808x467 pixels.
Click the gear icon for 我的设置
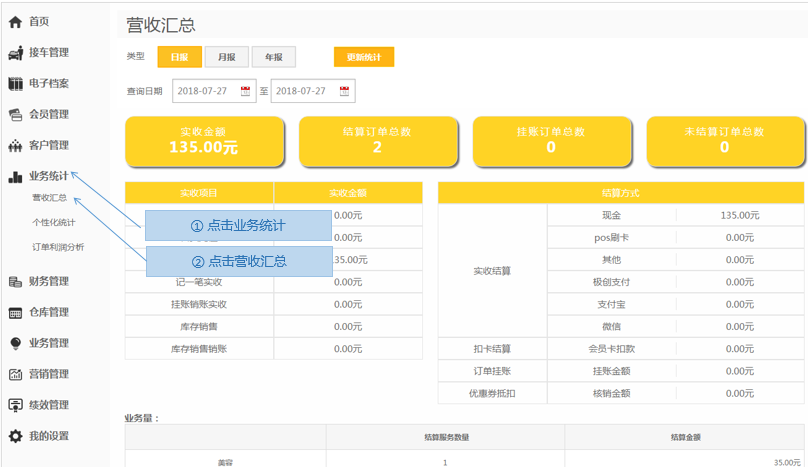15,436
